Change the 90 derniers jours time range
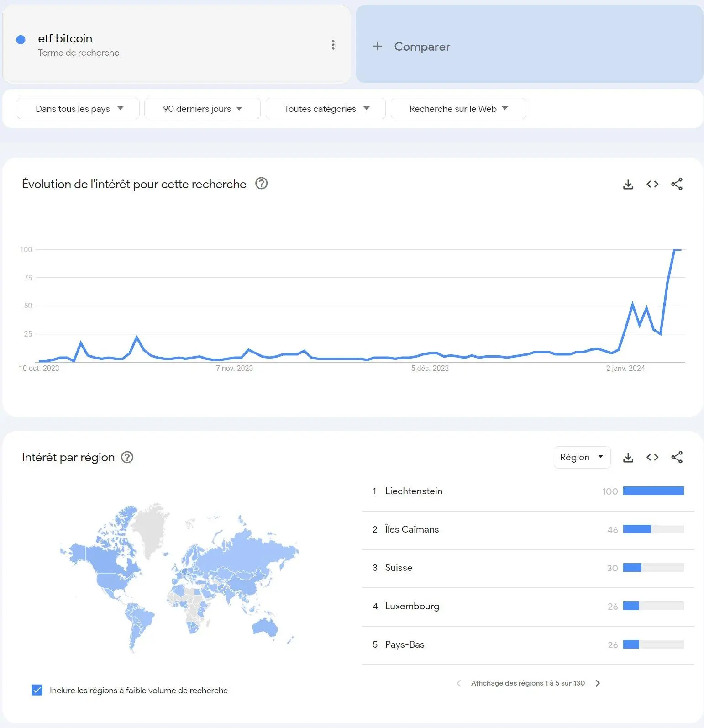Screen dimensions: 704x728 coord(202,109)
